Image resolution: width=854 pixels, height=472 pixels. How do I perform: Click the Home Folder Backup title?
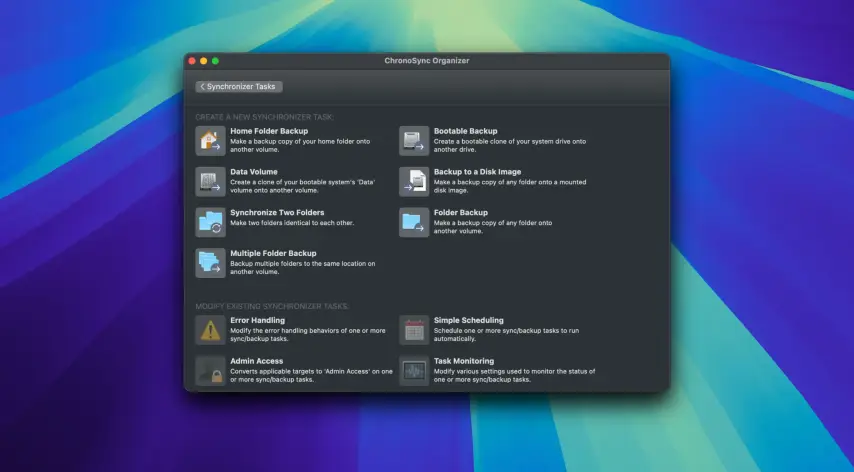(269, 131)
